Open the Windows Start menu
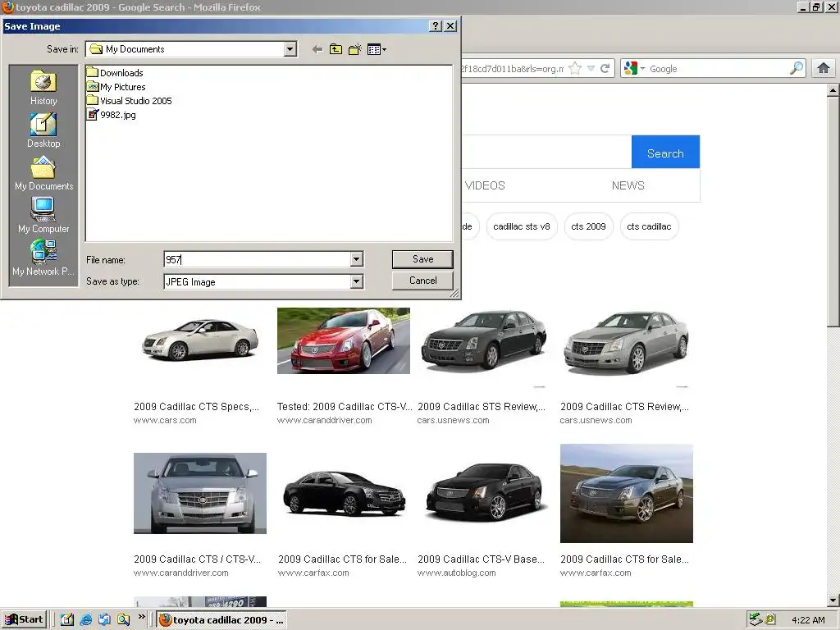This screenshot has width=840, height=630. click(x=24, y=620)
